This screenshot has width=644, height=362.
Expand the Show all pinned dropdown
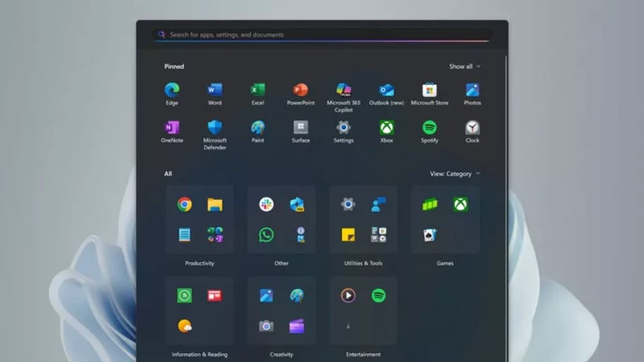click(x=464, y=66)
